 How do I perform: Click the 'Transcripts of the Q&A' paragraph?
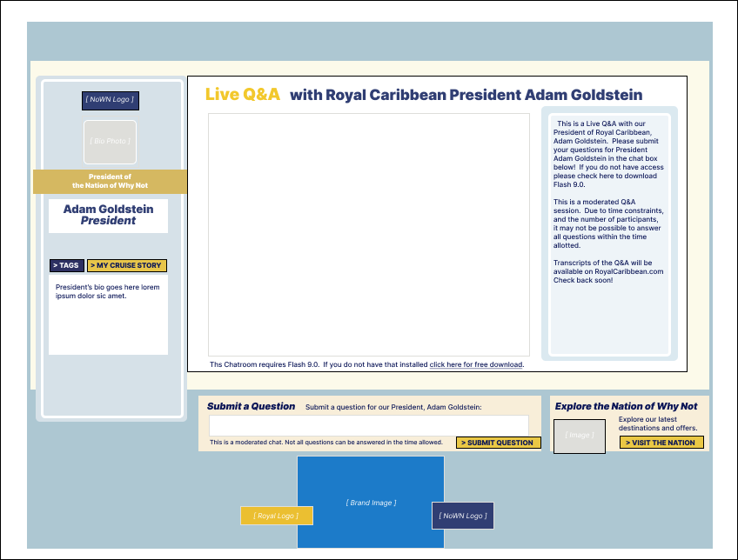pyautogui.click(x=608, y=272)
